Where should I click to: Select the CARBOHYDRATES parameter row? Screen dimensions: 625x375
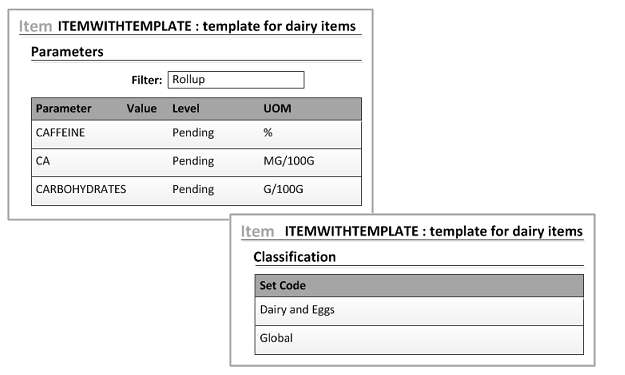(197, 191)
